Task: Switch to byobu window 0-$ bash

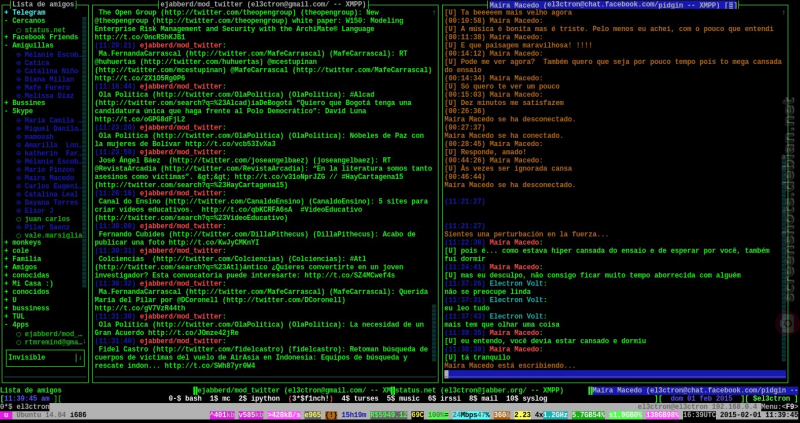Action: (x=185, y=399)
